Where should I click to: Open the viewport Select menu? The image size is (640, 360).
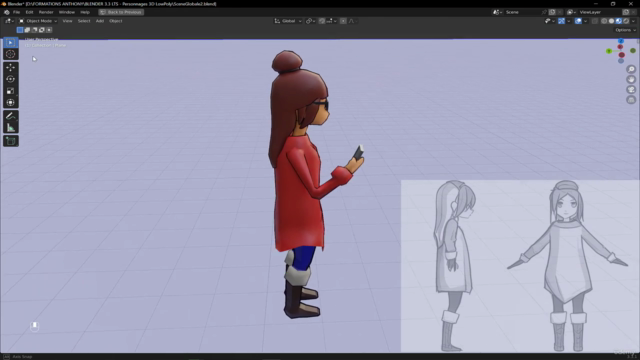click(84, 21)
